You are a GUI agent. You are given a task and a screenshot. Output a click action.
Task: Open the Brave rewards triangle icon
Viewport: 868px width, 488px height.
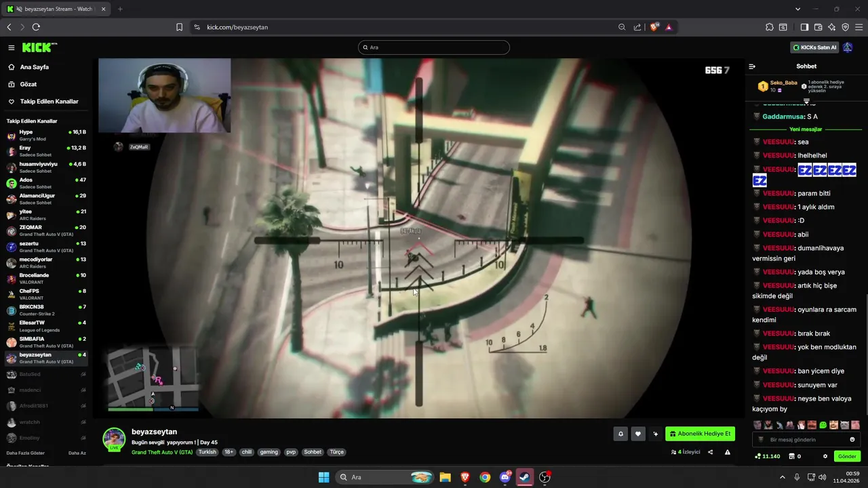click(669, 27)
